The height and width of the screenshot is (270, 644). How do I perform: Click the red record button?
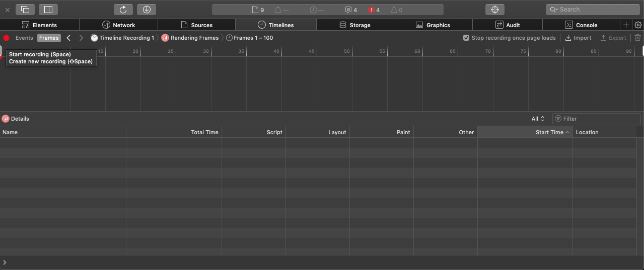(6, 38)
